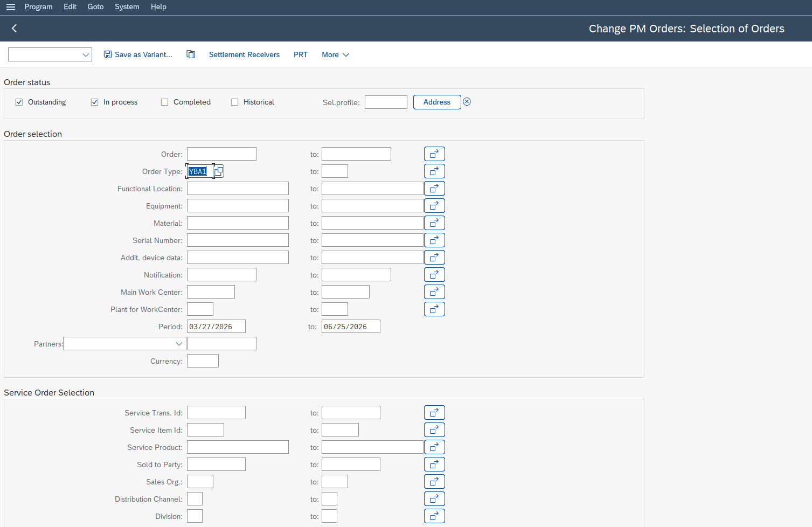Enable the Historical order status checkbox
The image size is (812, 527).
[x=235, y=102]
